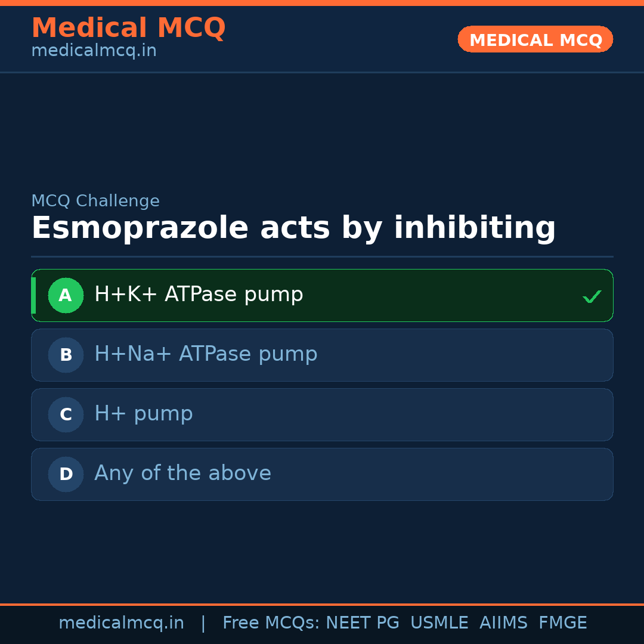644x644 pixels.
Task: Pick the H+ pump answer
Action: point(144,414)
